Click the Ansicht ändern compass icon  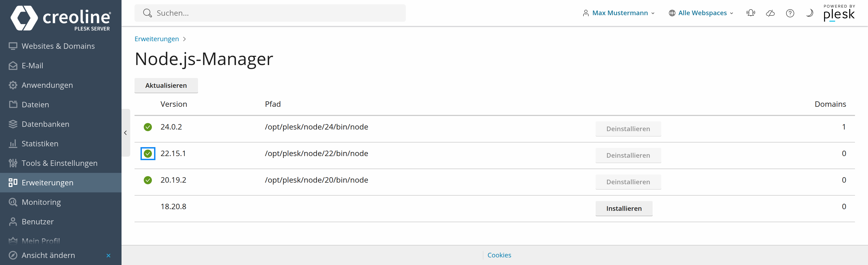tap(13, 255)
